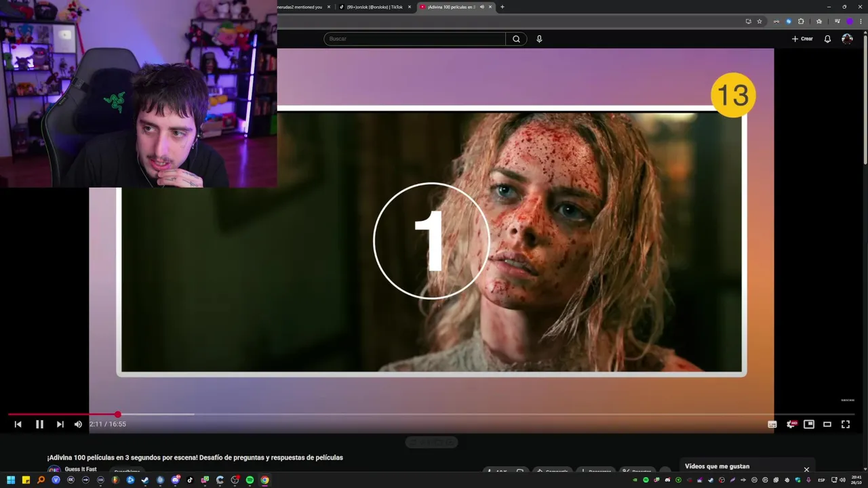Open Sticky Notes from taskbar
The width and height of the screenshot is (868, 488).
[26, 480]
